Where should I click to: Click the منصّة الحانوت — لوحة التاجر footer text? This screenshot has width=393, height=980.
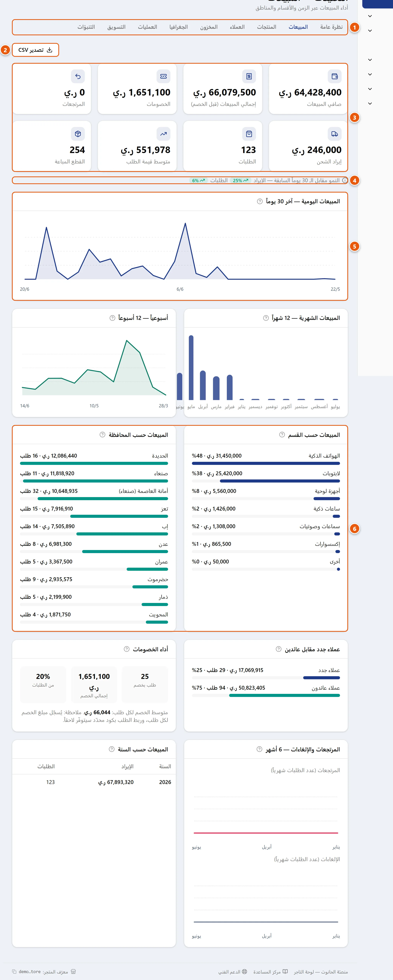coord(321,972)
